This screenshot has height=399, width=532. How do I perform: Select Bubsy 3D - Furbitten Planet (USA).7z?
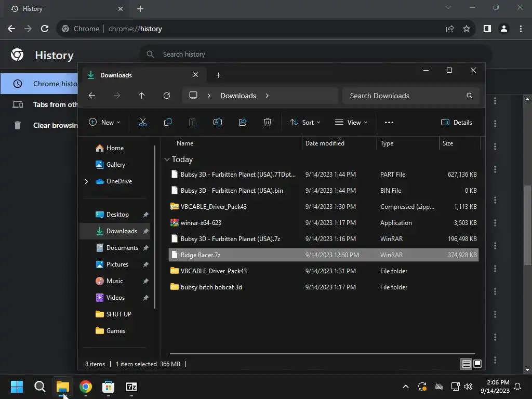(x=324, y=239)
